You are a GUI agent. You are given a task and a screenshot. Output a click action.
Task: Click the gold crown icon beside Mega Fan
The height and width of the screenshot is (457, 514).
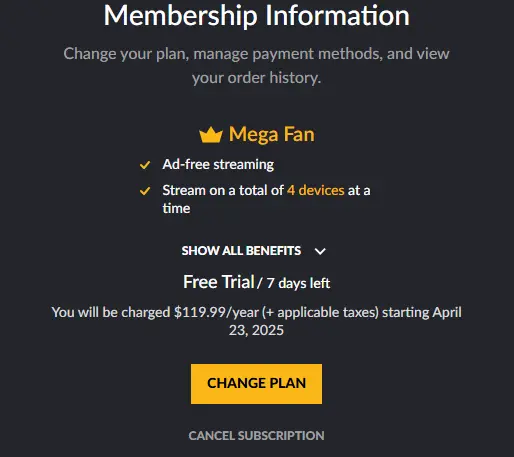211,135
